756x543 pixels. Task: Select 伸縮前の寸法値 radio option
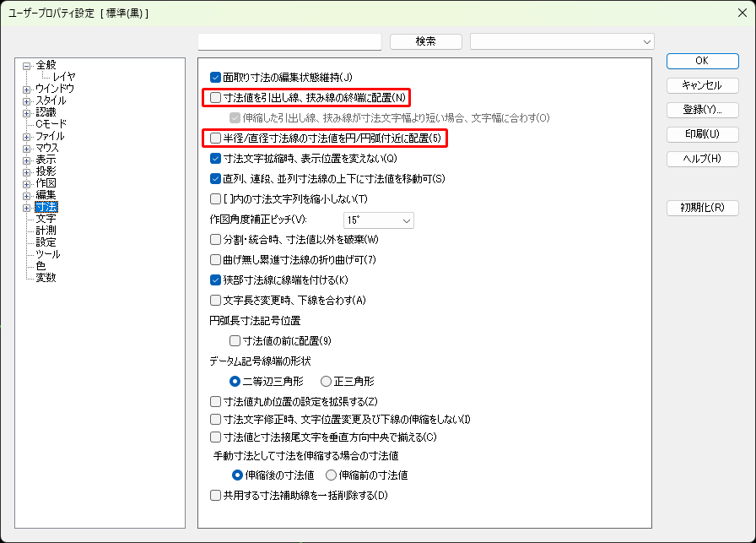pos(332,475)
